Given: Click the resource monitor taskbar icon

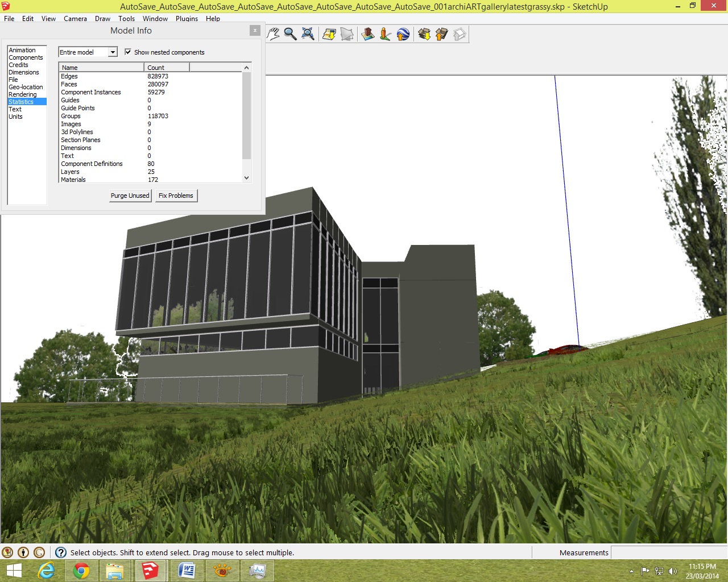Looking at the screenshot, I should [x=257, y=571].
